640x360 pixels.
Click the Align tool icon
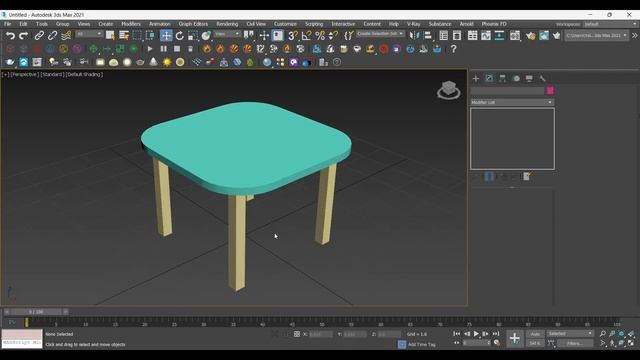click(x=428, y=36)
